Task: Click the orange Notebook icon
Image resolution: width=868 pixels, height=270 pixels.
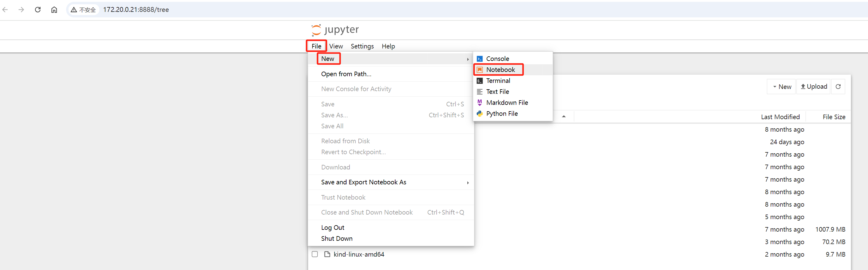Action: pyautogui.click(x=480, y=70)
